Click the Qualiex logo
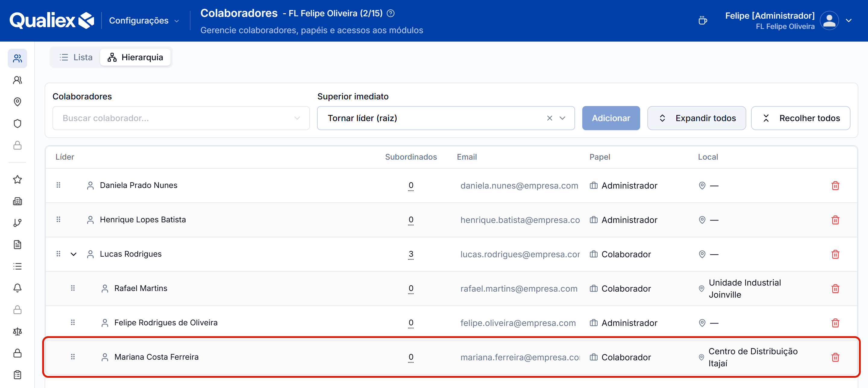The image size is (868, 388). coord(52,20)
